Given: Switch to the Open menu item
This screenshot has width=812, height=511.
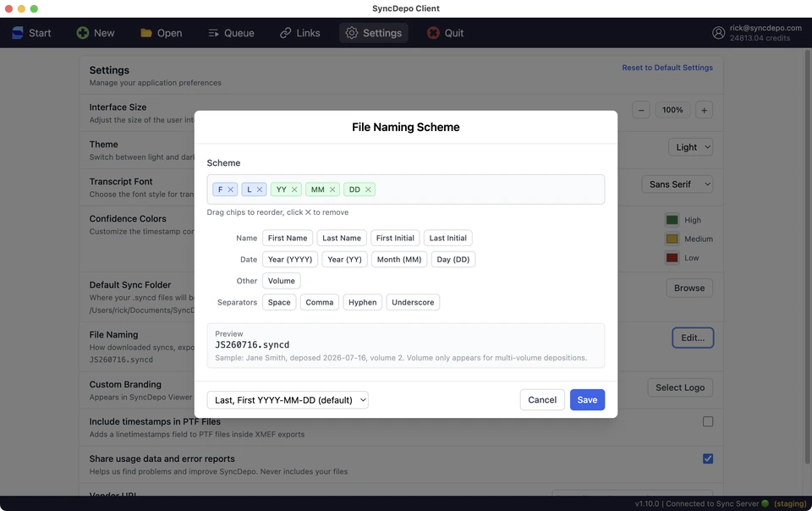Looking at the screenshot, I should [x=161, y=33].
